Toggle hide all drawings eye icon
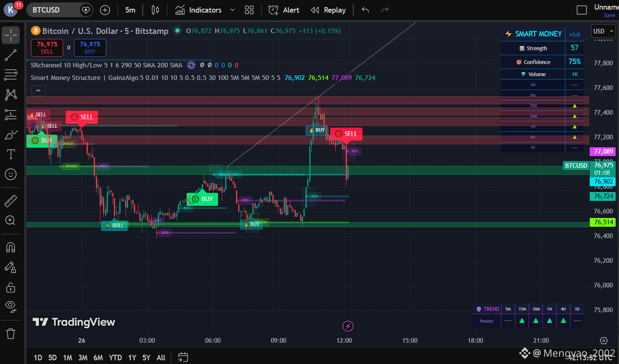 click(10, 307)
